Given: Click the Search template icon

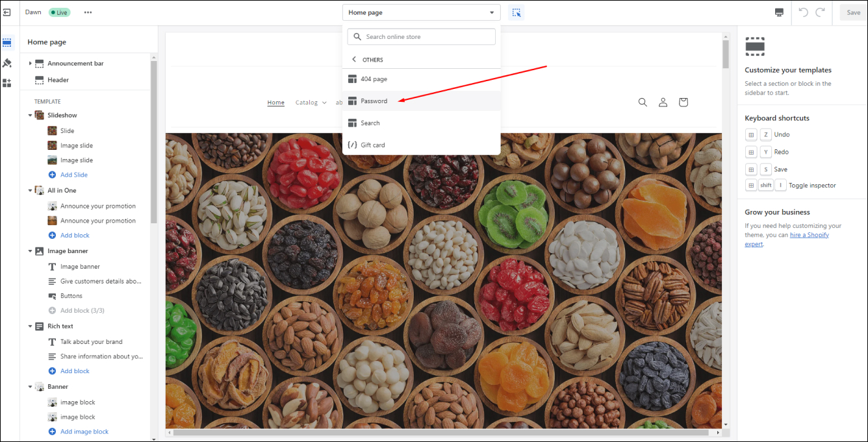Looking at the screenshot, I should [352, 123].
